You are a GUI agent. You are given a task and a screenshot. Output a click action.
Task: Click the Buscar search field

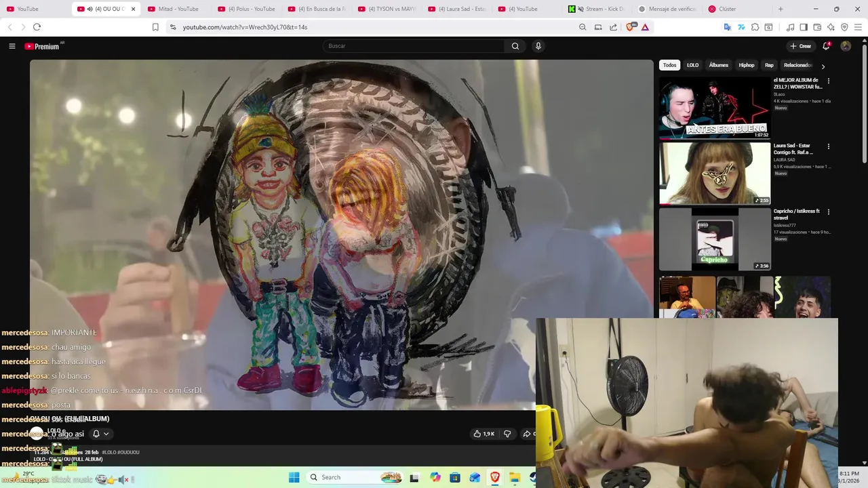click(x=414, y=46)
